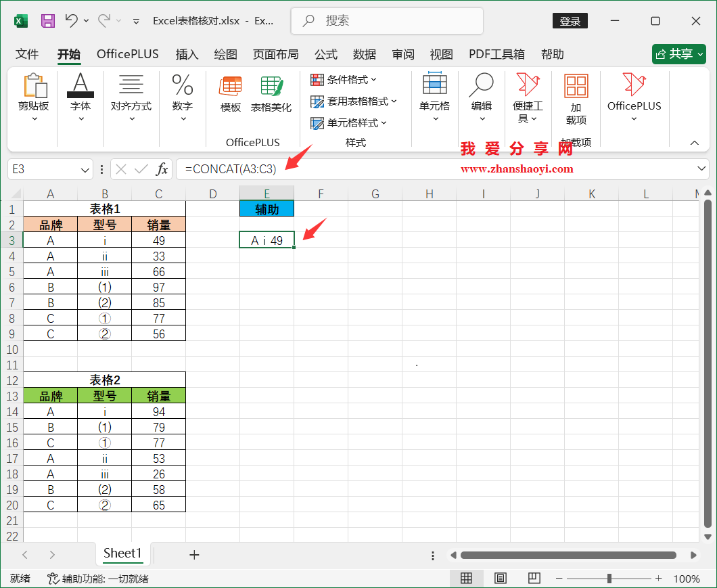Screen dimensions: 717x588
Task: Click 辅助功能 accessibility status
Action: [98, 579]
